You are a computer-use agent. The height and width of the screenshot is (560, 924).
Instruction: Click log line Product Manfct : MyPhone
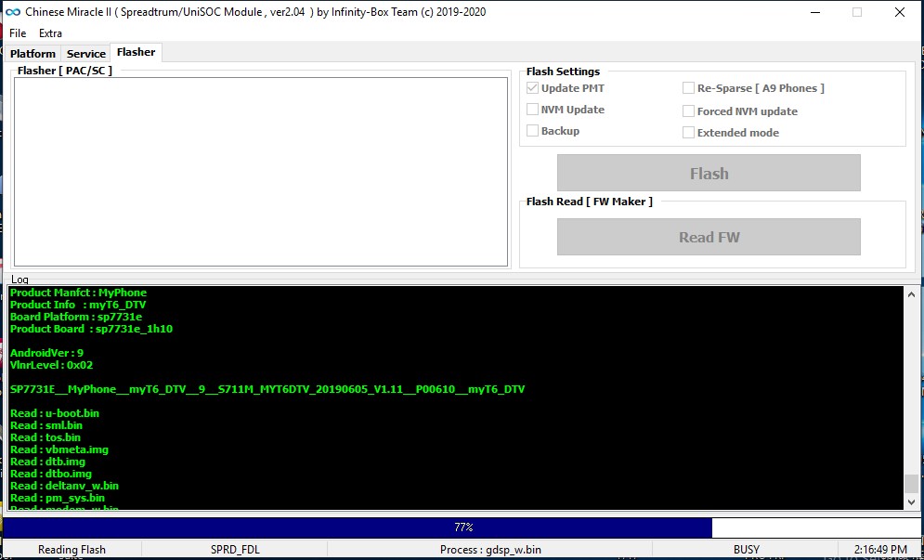(x=78, y=293)
